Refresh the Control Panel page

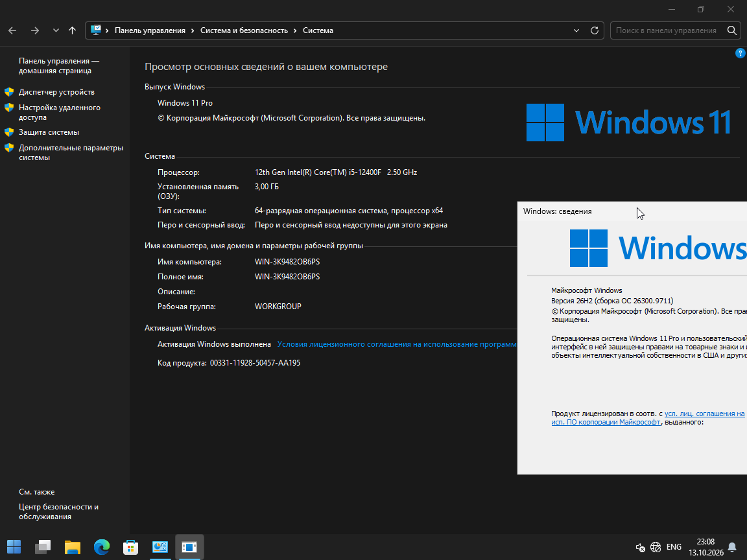[x=595, y=30]
